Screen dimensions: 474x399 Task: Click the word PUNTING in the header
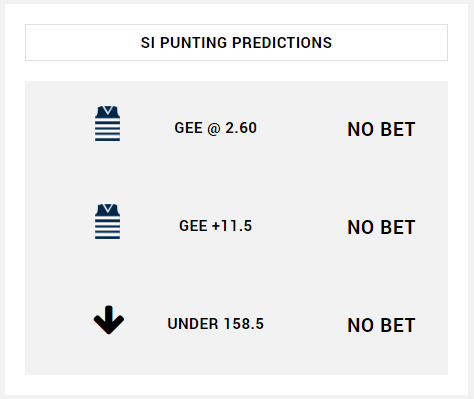click(193, 43)
